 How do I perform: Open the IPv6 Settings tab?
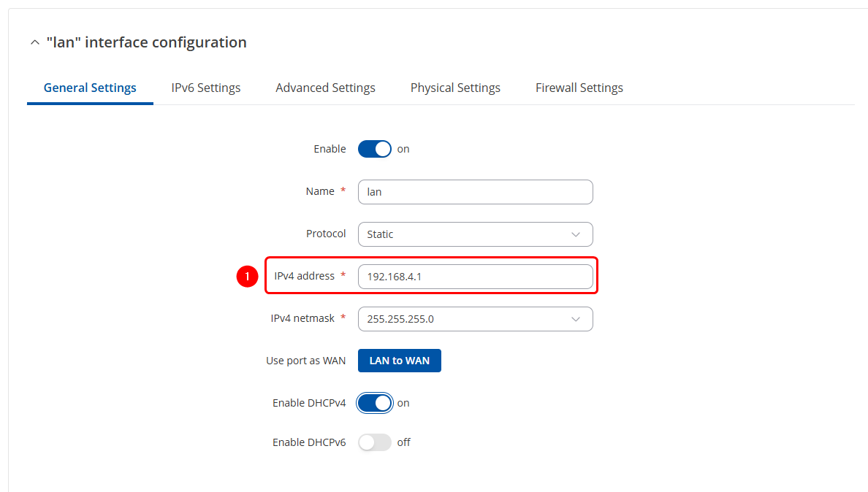[206, 88]
